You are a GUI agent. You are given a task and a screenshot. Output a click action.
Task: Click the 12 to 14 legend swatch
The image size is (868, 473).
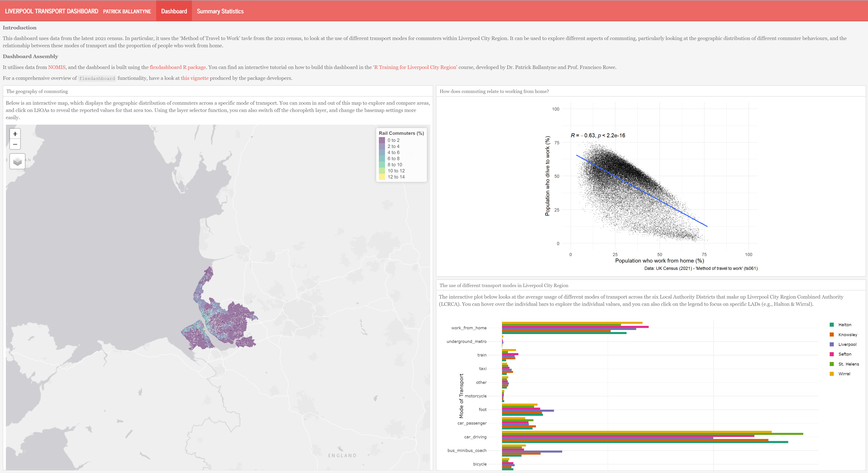click(x=382, y=177)
